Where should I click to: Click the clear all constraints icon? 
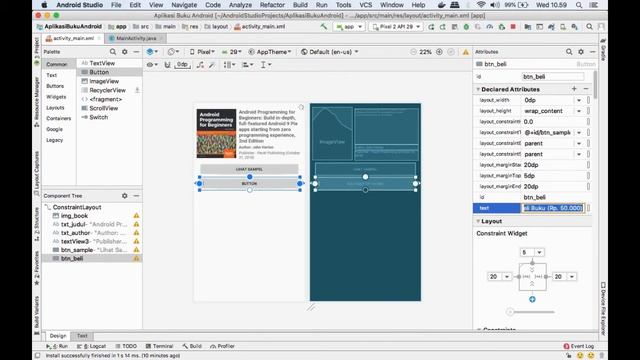coord(200,65)
